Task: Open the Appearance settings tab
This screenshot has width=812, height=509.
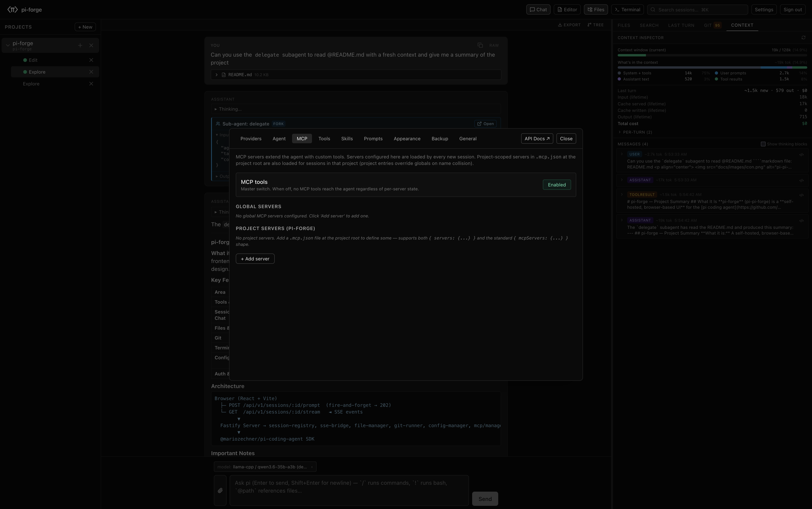Action: click(407, 139)
